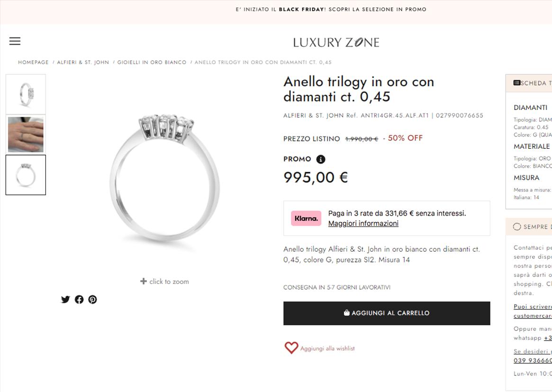Share product on Twitter

point(65,300)
